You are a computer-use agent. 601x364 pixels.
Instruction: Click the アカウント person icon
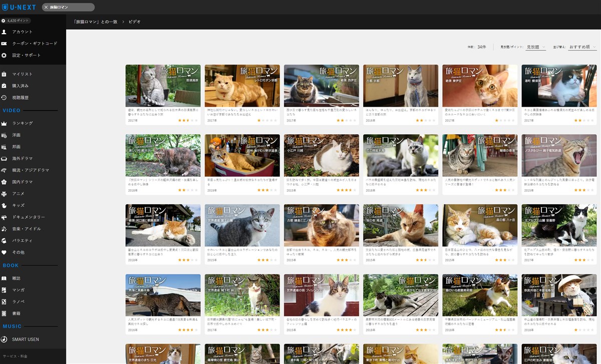tap(4, 32)
